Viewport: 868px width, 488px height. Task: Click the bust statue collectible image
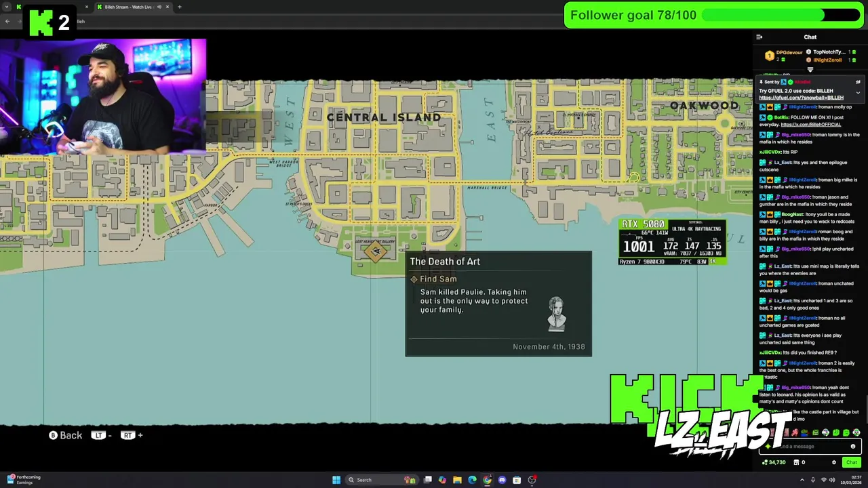(557, 314)
